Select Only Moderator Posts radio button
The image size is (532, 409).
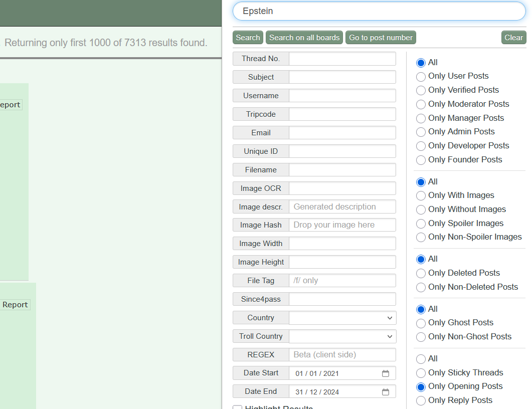coord(421,104)
